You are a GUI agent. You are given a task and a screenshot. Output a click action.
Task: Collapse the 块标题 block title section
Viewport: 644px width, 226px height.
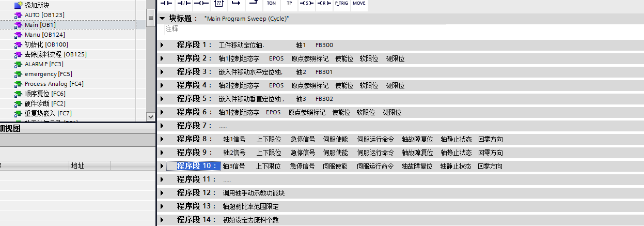coord(162,18)
